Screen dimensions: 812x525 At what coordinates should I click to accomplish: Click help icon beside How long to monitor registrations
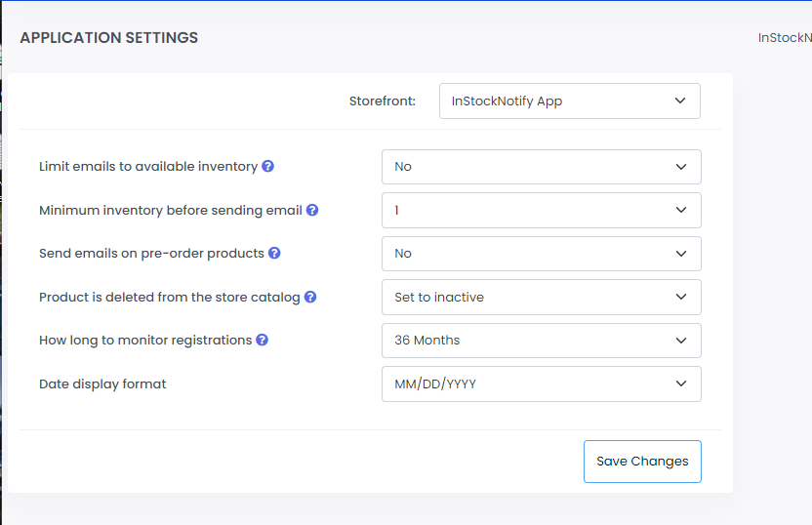pyautogui.click(x=262, y=340)
